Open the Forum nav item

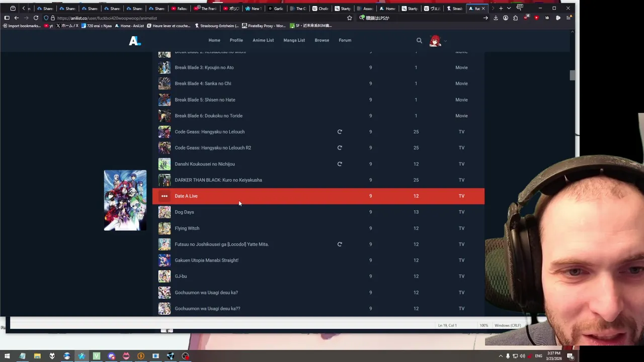[345, 40]
